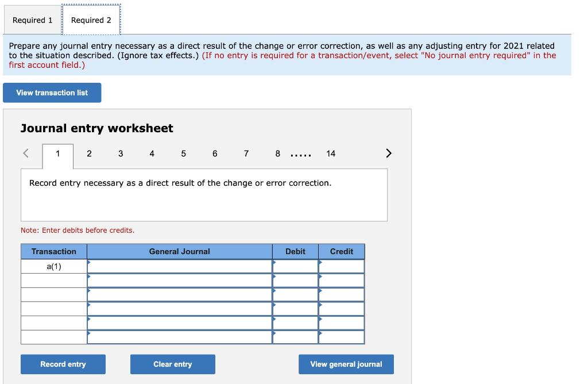Go back using the left chevron arrow
Image resolution: width=588 pixels, height=384 pixels.
[x=24, y=153]
